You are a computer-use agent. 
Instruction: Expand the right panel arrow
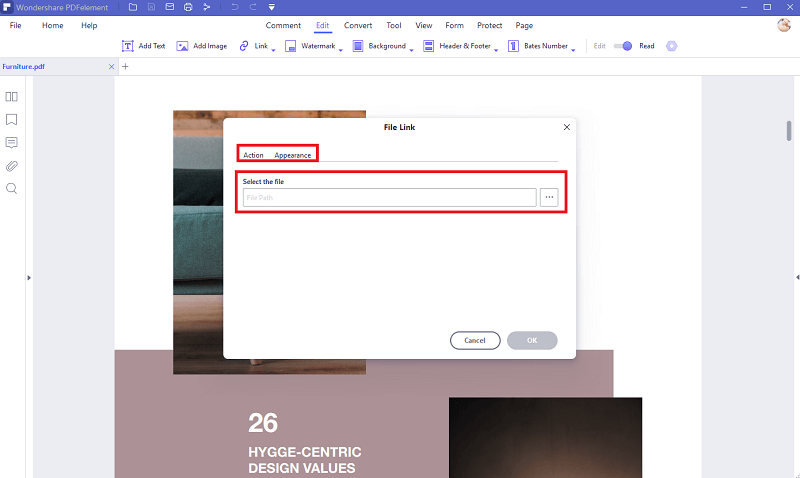click(797, 278)
